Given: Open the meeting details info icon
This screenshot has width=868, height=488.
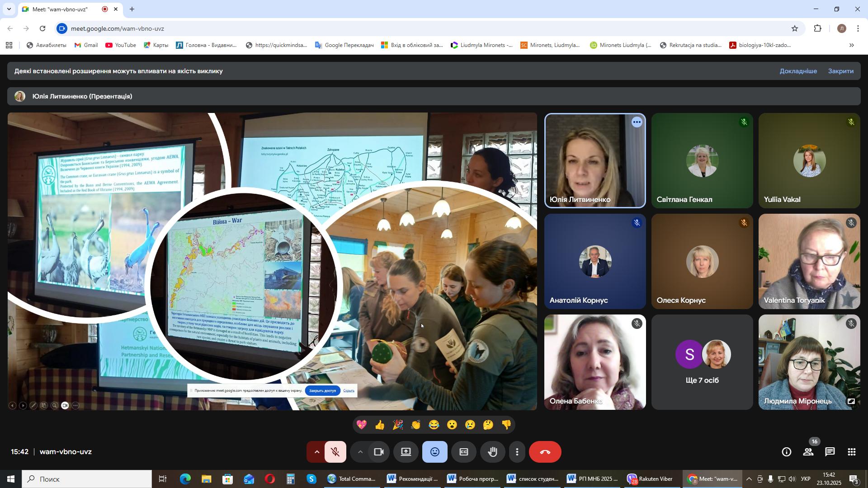Looking at the screenshot, I should pos(786,452).
